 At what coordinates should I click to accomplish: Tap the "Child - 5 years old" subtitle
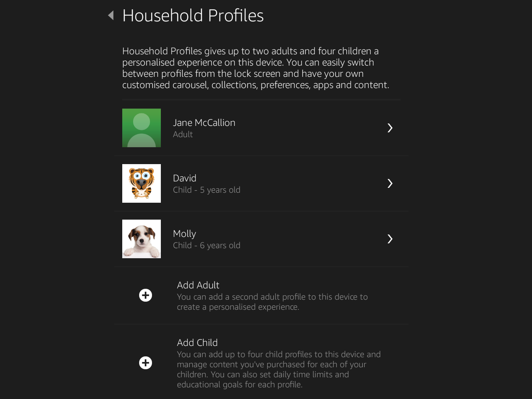click(207, 190)
